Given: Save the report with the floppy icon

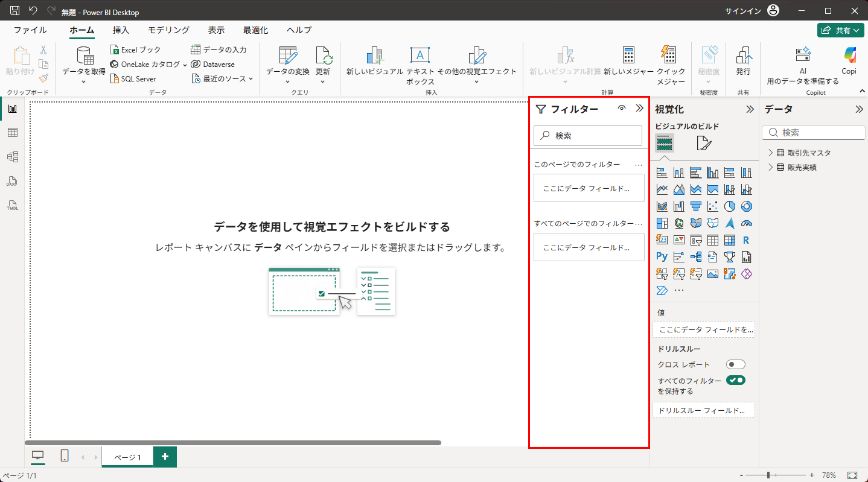Looking at the screenshot, I should (x=15, y=11).
